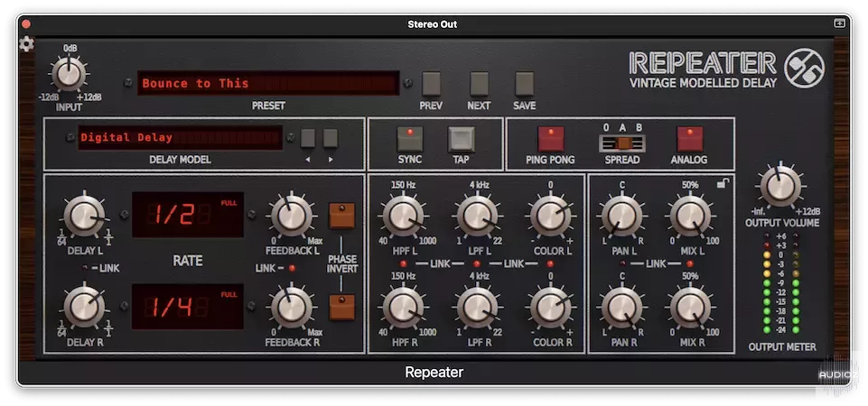
Task: Toggle the MIX link LED
Action: (x=690, y=263)
